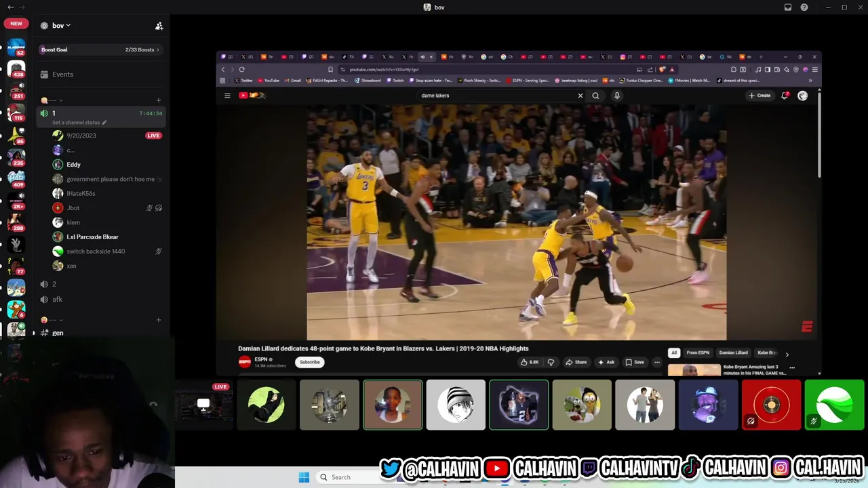Open the options menu for the Kobe suggested video
868x488 pixels.
792,367
